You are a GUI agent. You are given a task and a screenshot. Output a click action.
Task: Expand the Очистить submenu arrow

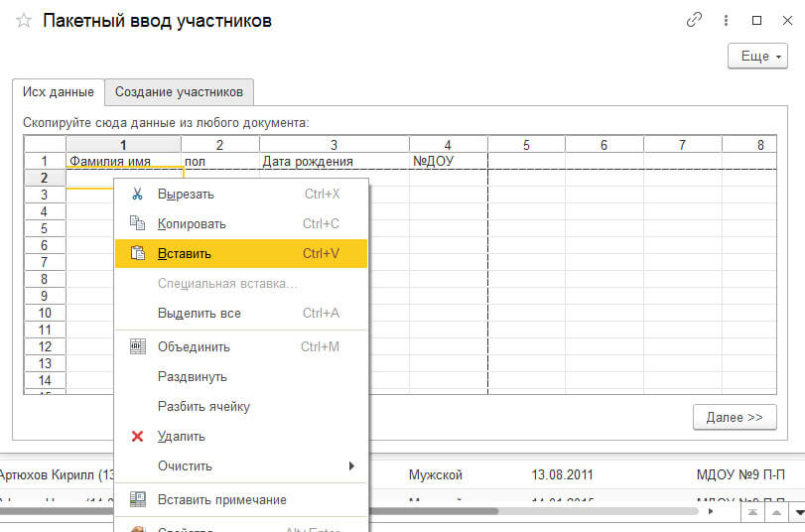pos(351,465)
